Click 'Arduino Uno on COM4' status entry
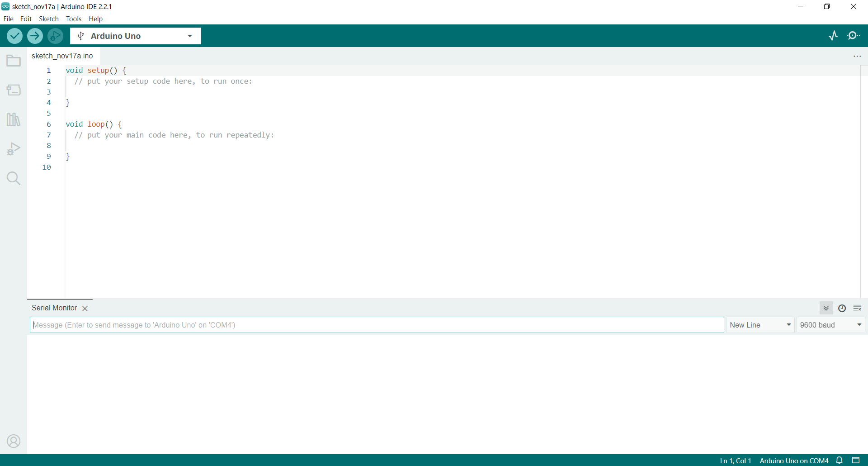Image resolution: width=868 pixels, height=466 pixels. coord(794,461)
